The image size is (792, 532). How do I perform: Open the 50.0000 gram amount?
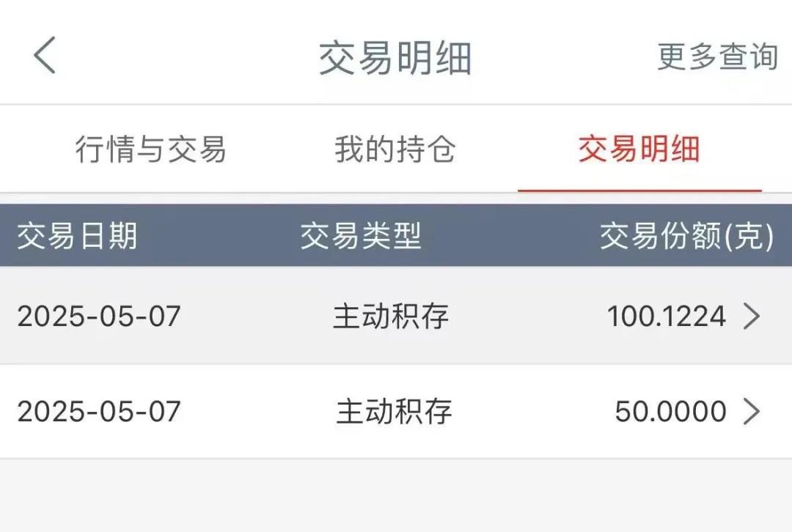pyautogui.click(x=670, y=411)
